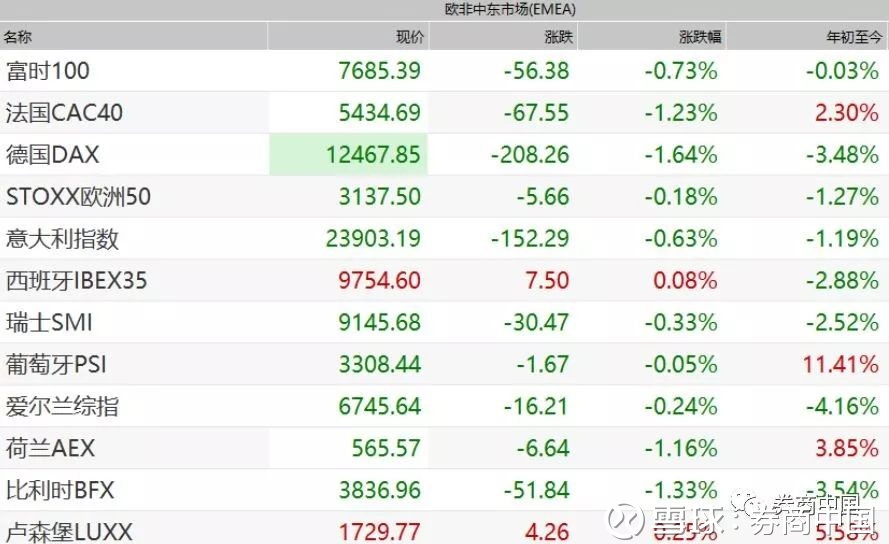Viewport: 889px width, 544px height.
Task: Open the 荷兰AEX index
Action: point(50,449)
